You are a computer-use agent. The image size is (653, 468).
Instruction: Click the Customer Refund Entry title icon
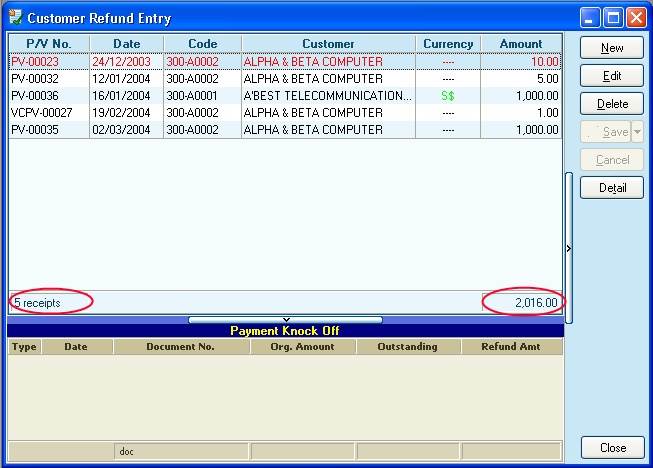click(15, 17)
